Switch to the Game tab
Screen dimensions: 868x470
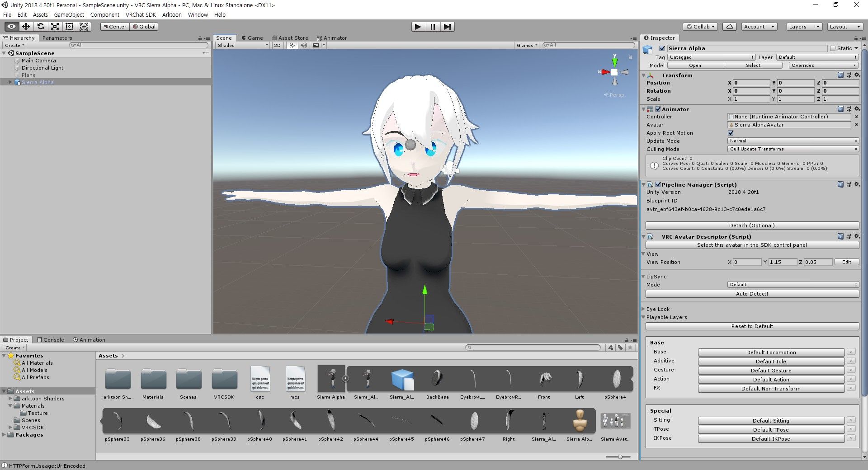tap(252, 38)
